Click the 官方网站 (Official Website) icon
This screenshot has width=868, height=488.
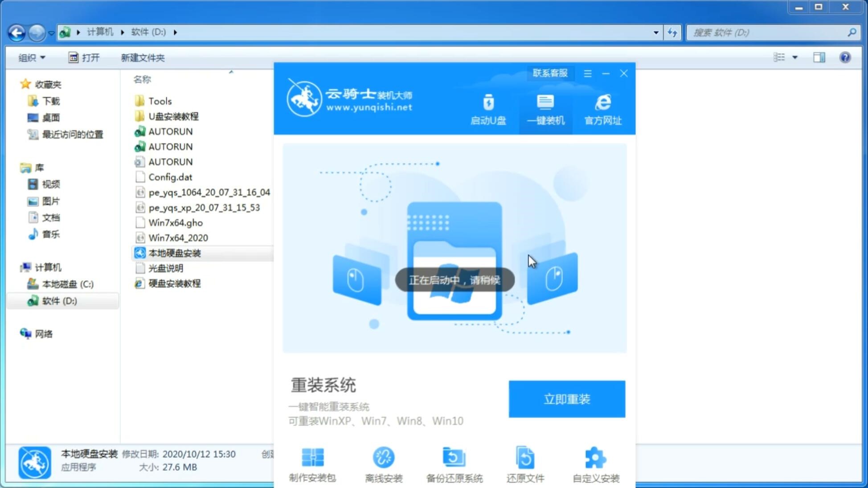coord(602,109)
